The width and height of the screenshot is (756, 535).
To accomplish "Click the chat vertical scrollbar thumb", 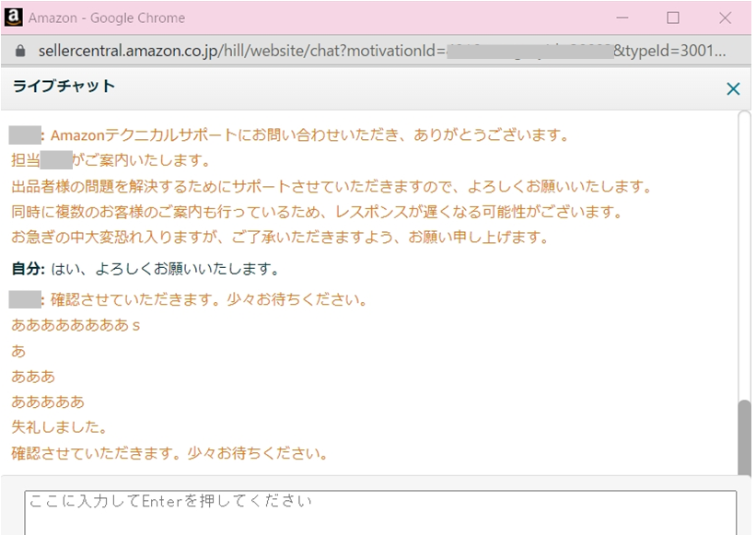I will point(744,437).
